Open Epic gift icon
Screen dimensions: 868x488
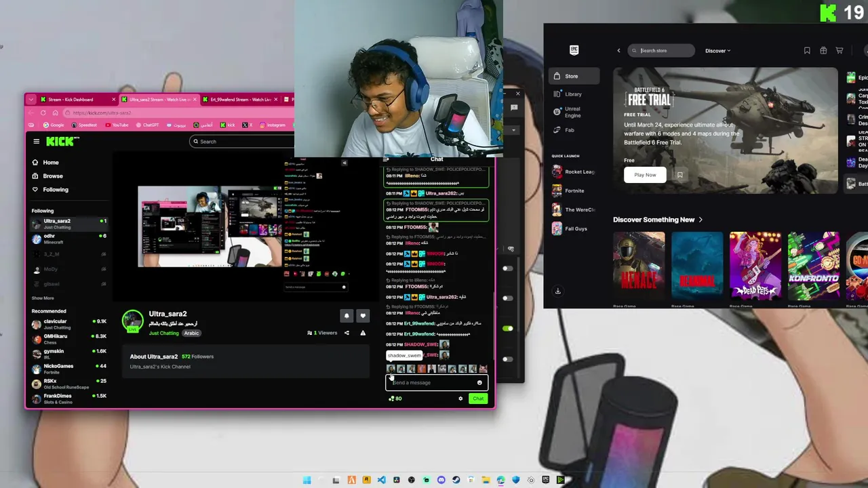tap(823, 51)
